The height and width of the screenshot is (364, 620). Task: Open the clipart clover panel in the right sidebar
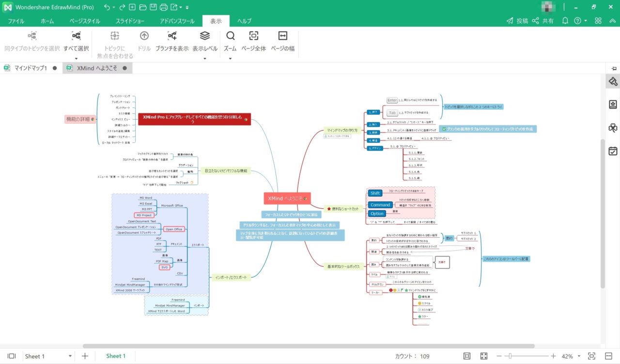pyautogui.click(x=613, y=128)
